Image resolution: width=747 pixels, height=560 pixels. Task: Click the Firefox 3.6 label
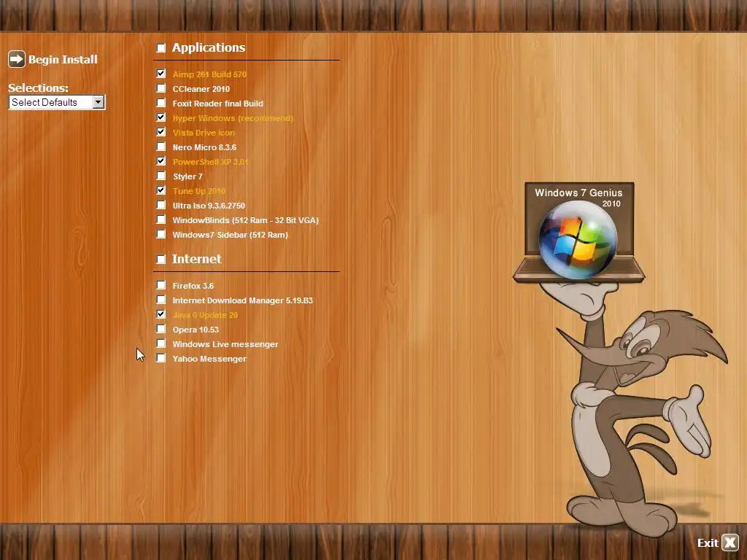click(193, 286)
